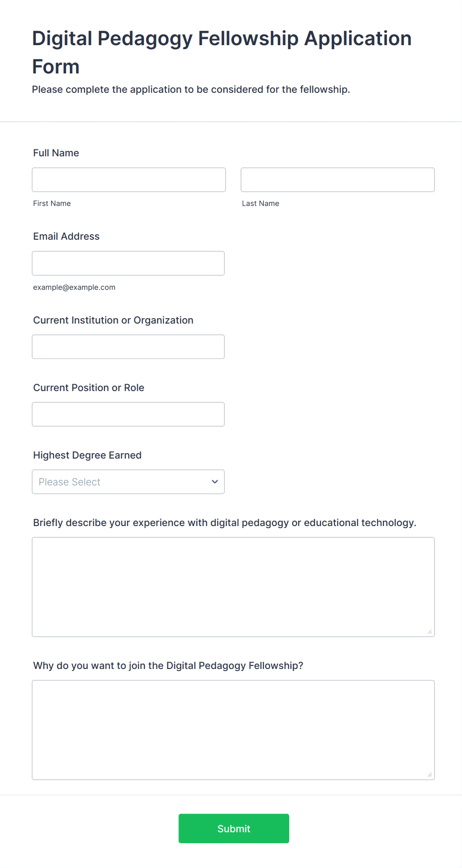462x868 pixels.
Task: Click the Current Position or Role field
Action: [128, 414]
